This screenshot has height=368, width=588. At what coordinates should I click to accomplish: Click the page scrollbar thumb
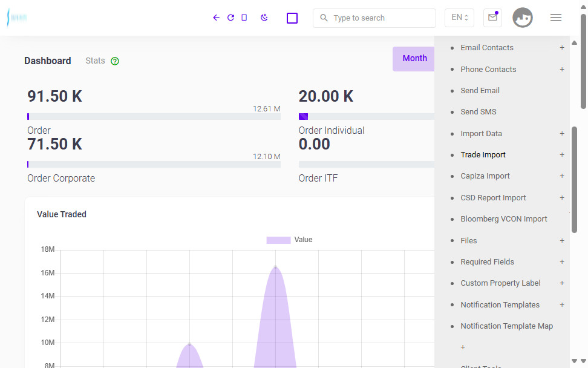(x=583, y=61)
